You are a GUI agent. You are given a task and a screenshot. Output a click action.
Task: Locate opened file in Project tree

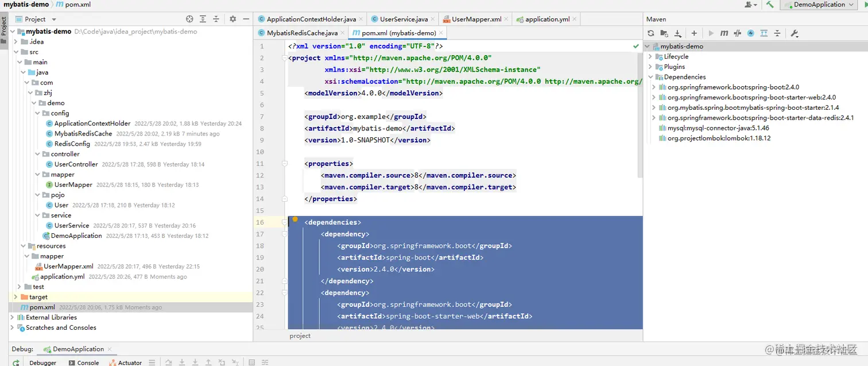tap(189, 19)
